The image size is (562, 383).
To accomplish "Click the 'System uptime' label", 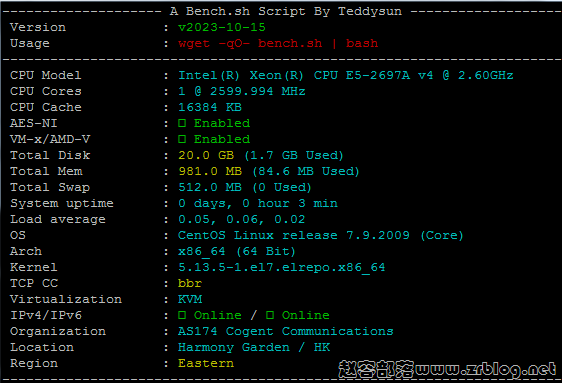I will click(62, 203).
